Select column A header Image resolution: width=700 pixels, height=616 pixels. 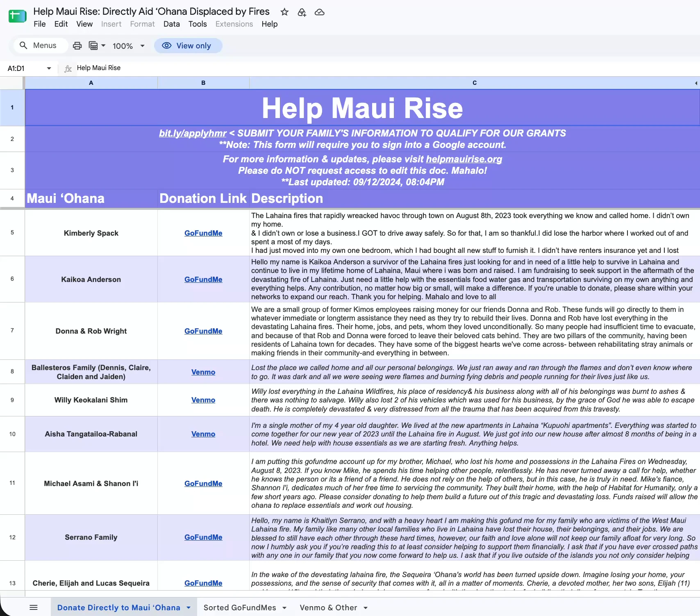[x=91, y=83]
